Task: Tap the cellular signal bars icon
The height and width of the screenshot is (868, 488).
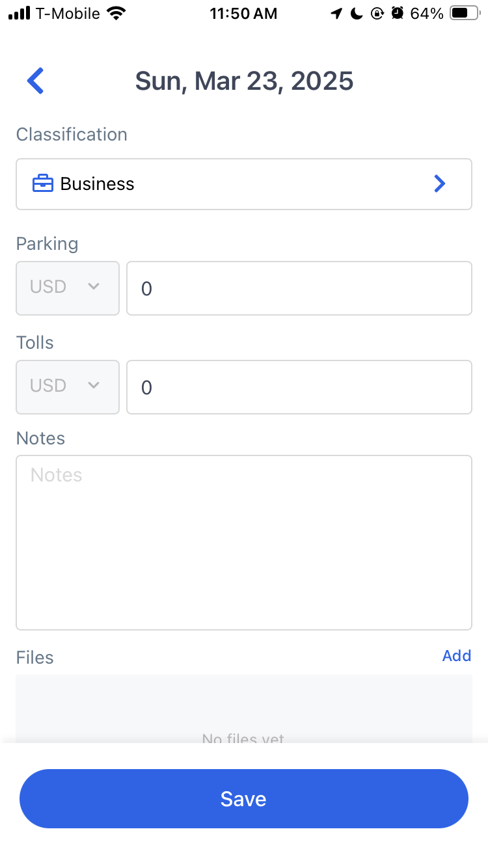Action: tap(20, 14)
